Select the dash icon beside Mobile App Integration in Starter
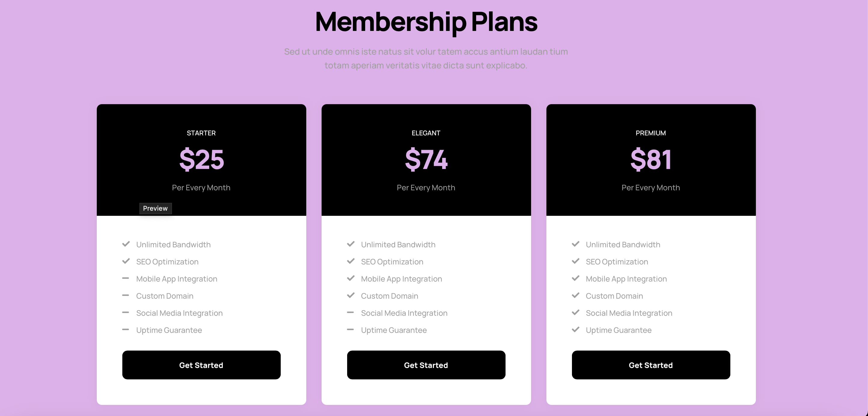The image size is (868, 416). 126,279
